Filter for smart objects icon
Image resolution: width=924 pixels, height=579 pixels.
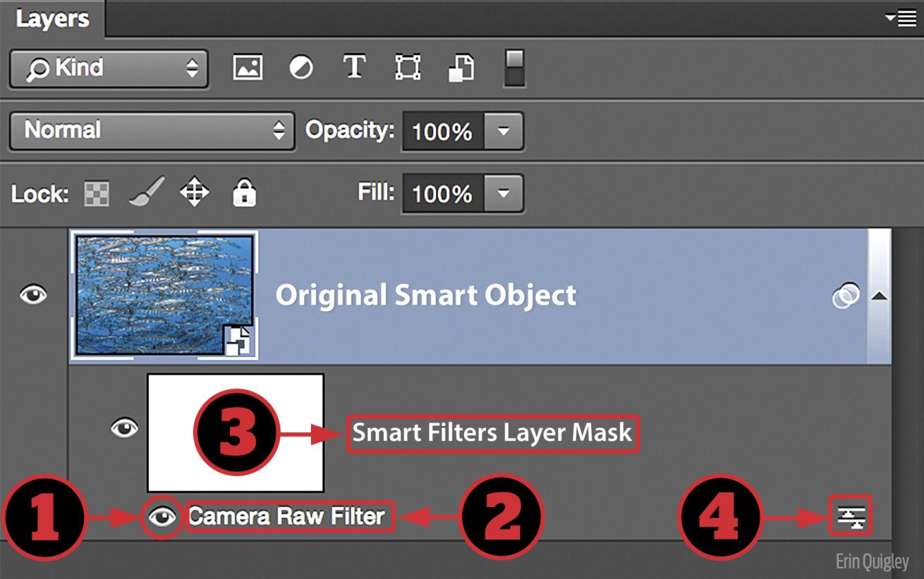[461, 68]
